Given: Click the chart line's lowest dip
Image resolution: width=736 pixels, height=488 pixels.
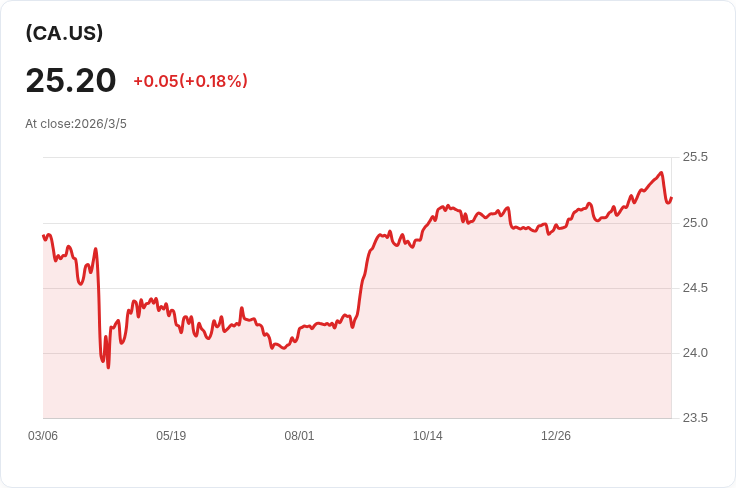Looking at the screenshot, I should [x=108, y=367].
